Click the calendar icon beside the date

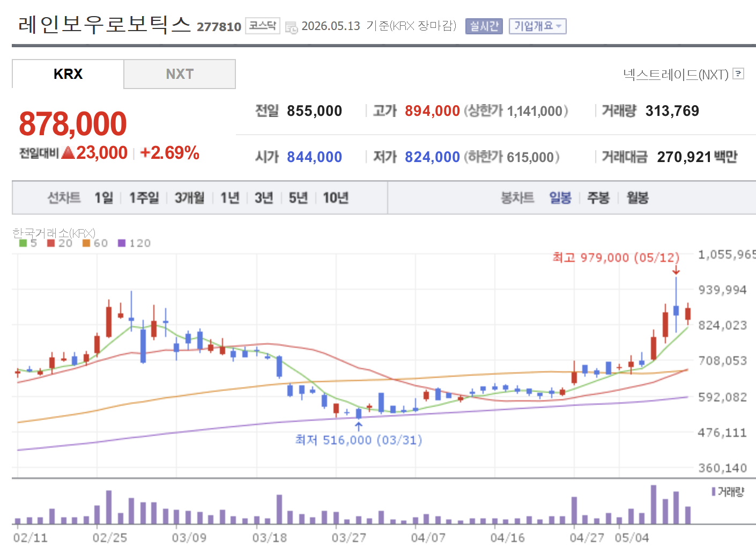(x=291, y=27)
